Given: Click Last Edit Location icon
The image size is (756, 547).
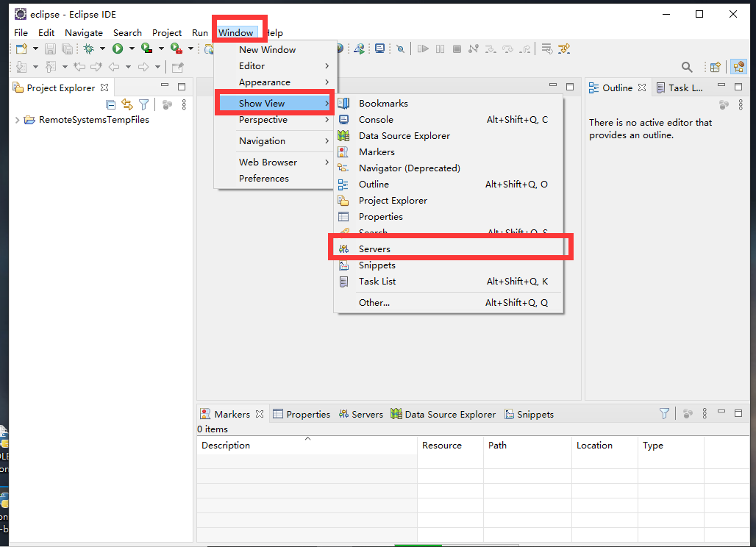Looking at the screenshot, I should (x=79, y=67).
